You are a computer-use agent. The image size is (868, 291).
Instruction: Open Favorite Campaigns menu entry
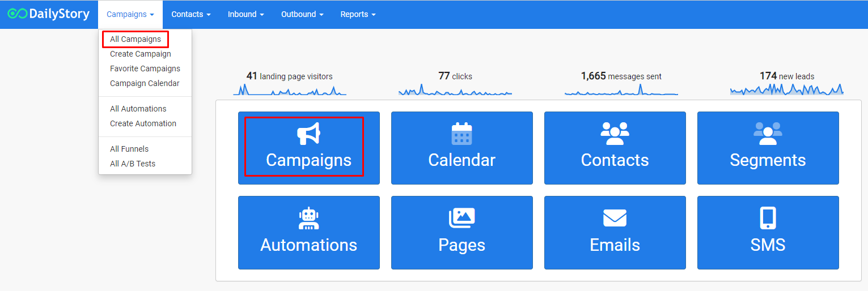(145, 69)
